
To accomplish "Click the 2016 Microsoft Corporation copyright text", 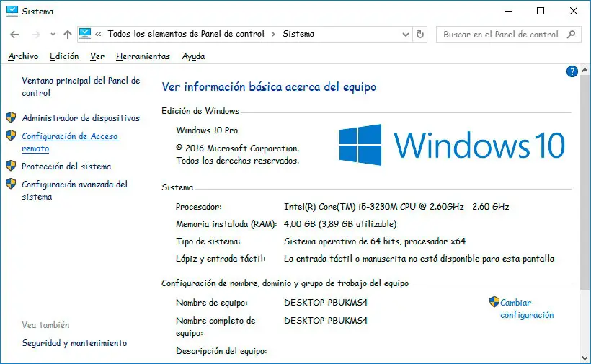I will pos(237,154).
